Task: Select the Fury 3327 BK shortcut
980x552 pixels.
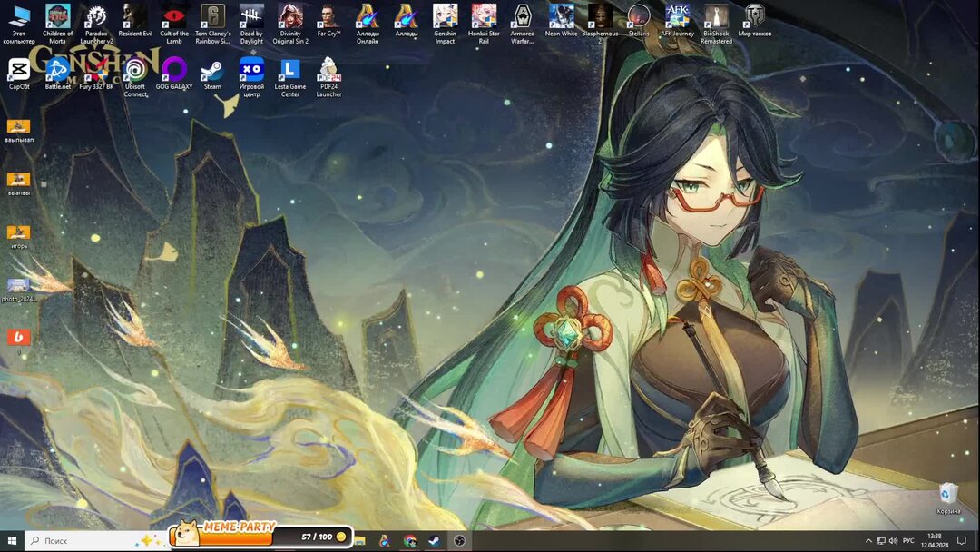Action: click(96, 74)
